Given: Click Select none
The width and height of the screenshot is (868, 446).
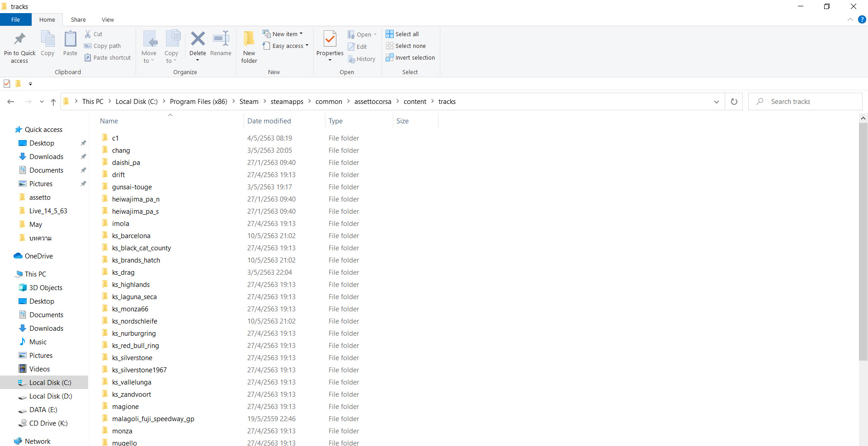Looking at the screenshot, I should (x=406, y=46).
